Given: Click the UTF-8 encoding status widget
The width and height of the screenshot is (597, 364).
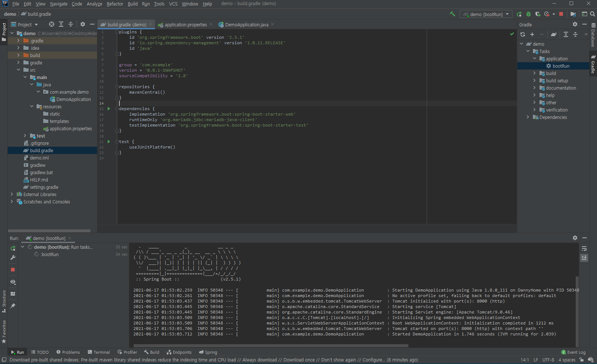Looking at the screenshot, I should (x=548, y=360).
